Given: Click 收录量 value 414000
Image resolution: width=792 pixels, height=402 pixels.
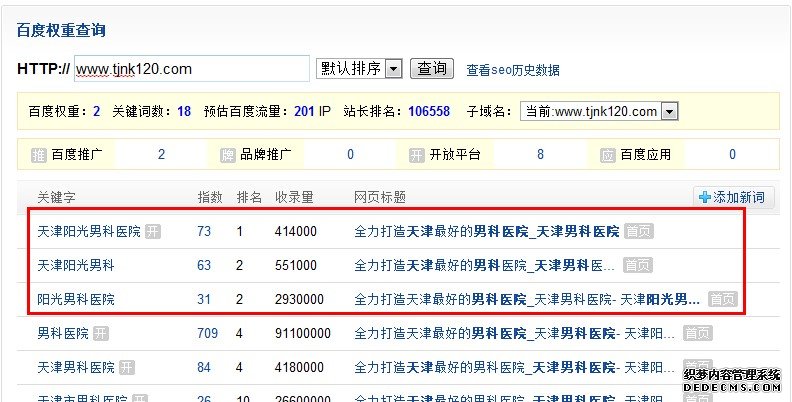Looking at the screenshot, I should click(x=296, y=232).
